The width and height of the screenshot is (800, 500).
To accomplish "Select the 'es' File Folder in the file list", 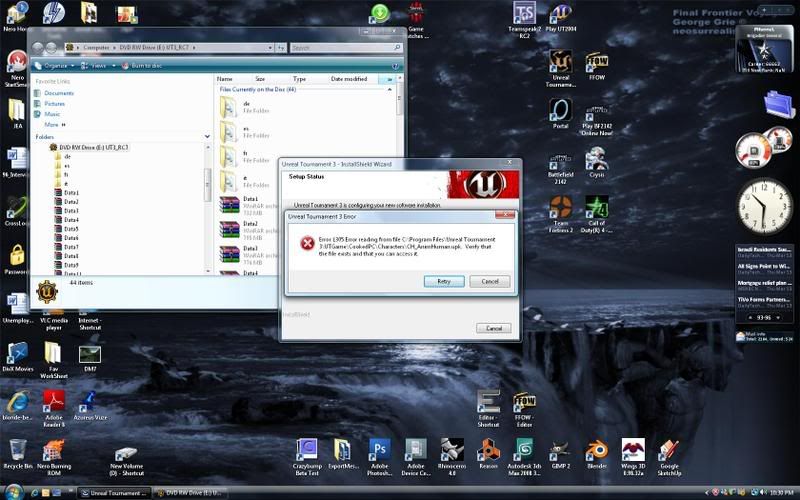I will pyautogui.click(x=246, y=132).
